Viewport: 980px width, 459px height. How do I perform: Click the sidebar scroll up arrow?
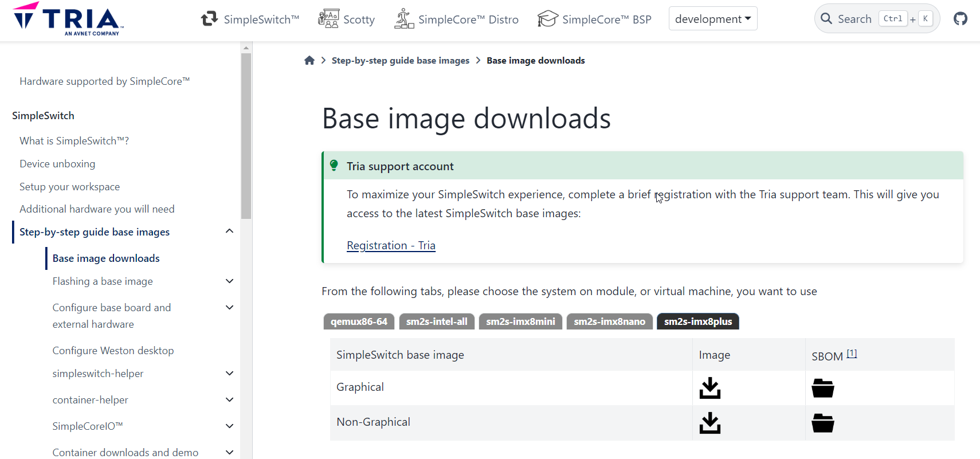246,48
